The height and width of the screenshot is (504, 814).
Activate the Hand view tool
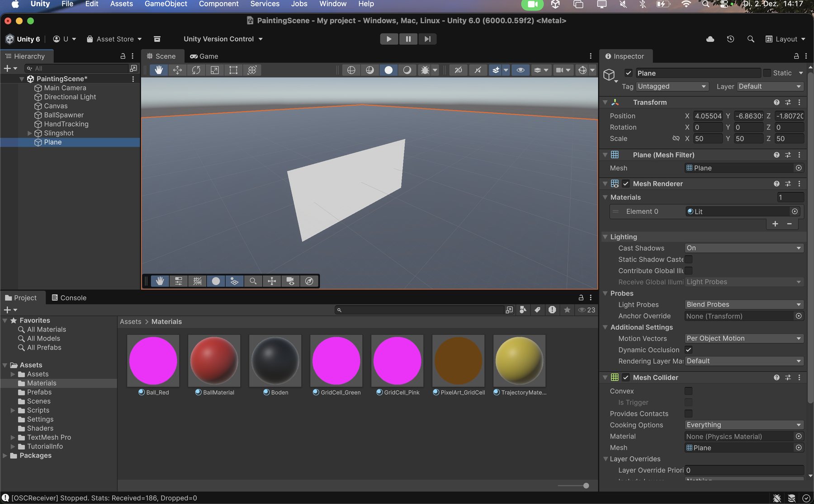pyautogui.click(x=159, y=70)
